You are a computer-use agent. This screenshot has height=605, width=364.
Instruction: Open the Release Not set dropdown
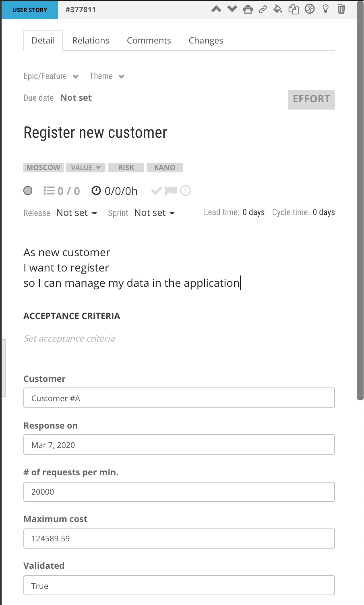point(77,213)
